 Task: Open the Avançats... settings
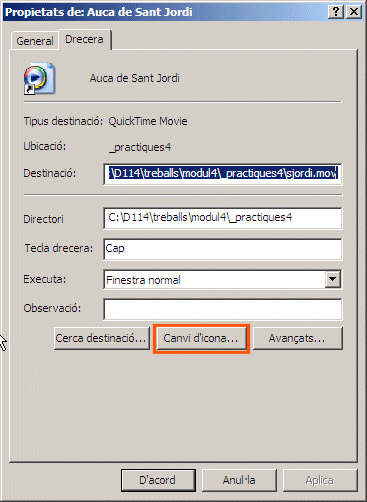pos(297,338)
